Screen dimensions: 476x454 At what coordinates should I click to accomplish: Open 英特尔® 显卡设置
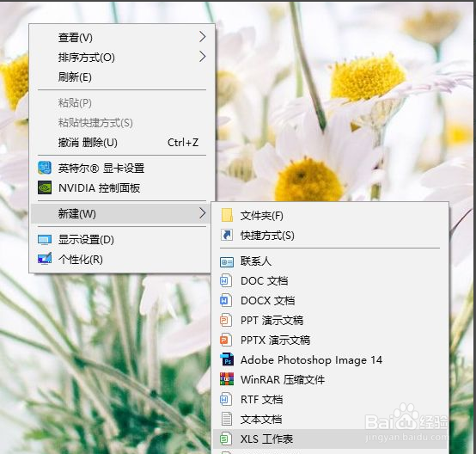point(122,168)
